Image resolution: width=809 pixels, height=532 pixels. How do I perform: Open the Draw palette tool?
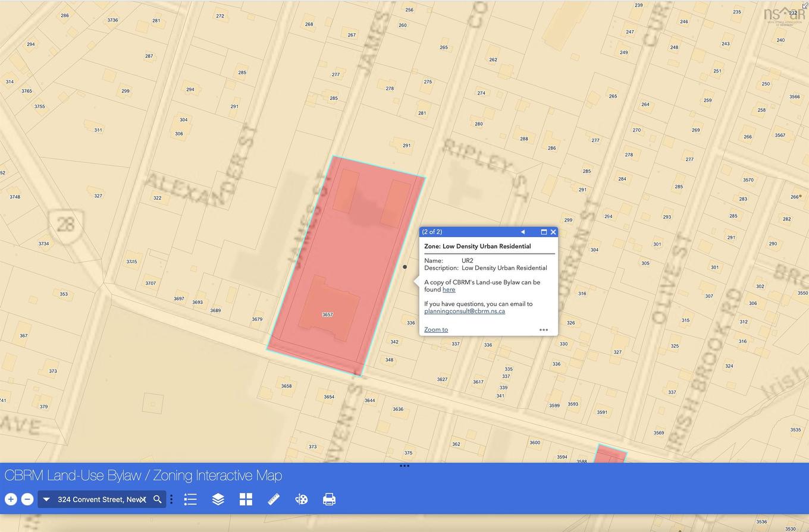click(x=302, y=499)
